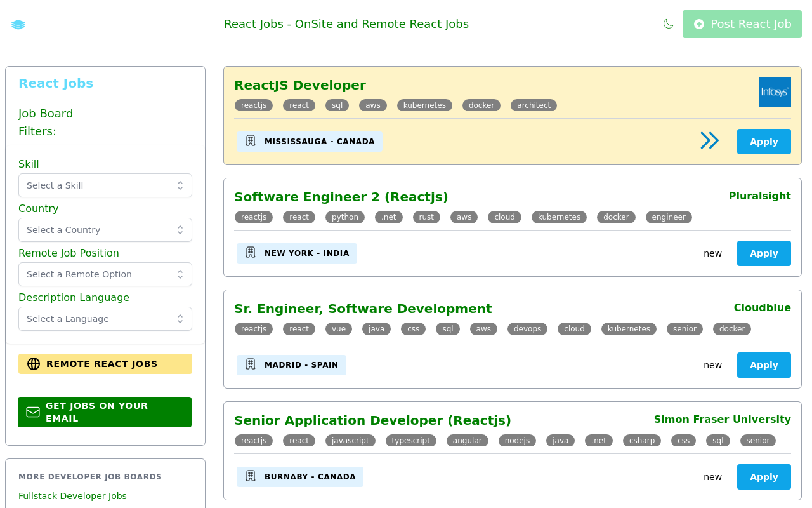Open Senior Application Developer (Reactjs) title
The width and height of the screenshot is (812, 508).
pyautogui.click(x=372, y=420)
